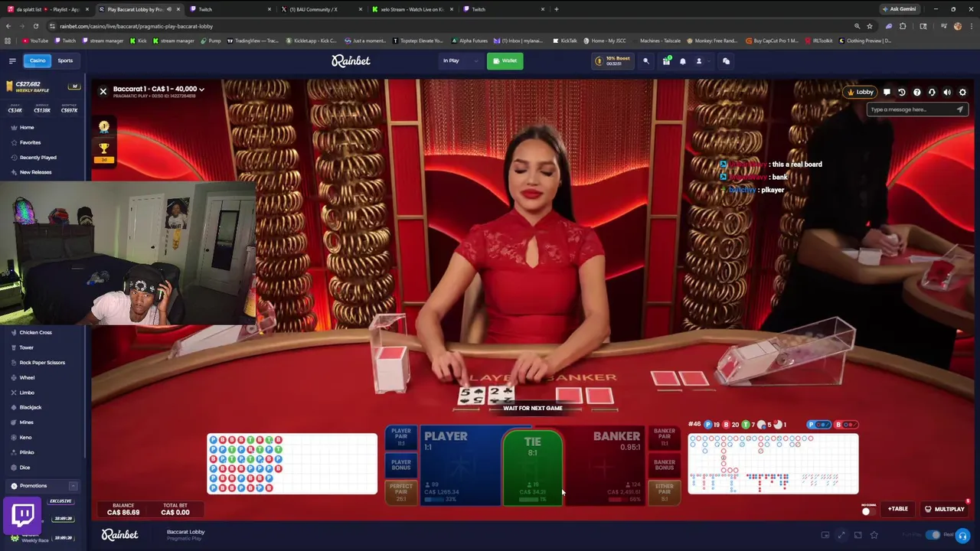Open the blue support headset bubble

point(962,536)
